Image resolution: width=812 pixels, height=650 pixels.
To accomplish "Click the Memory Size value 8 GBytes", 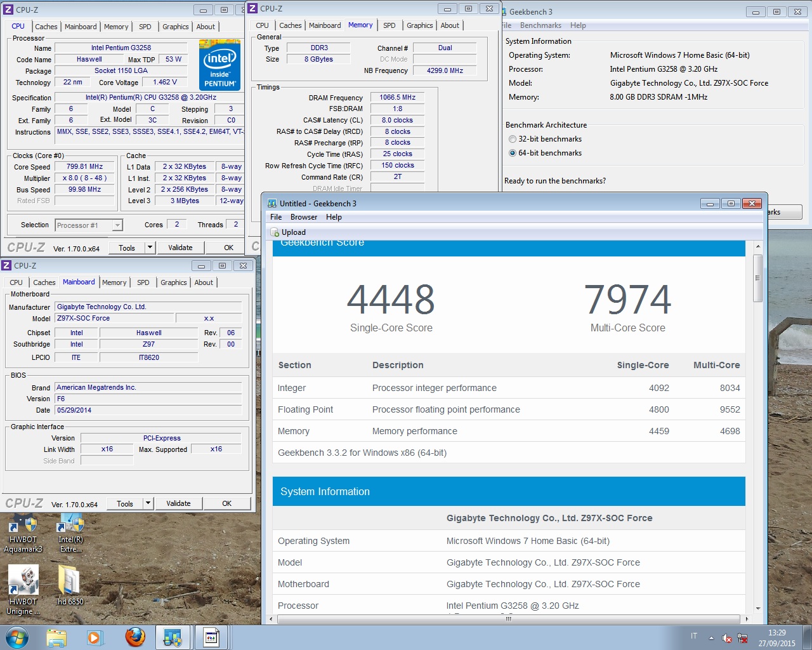I will click(318, 59).
